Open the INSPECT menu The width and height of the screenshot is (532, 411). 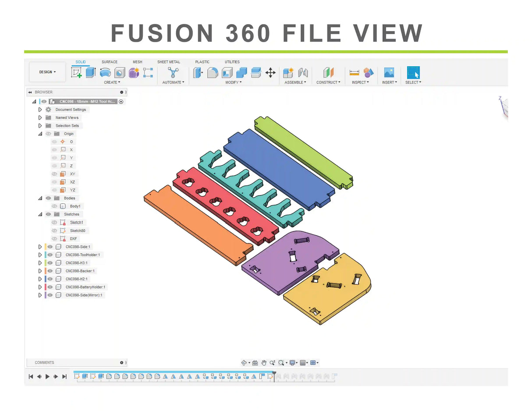[x=360, y=82]
